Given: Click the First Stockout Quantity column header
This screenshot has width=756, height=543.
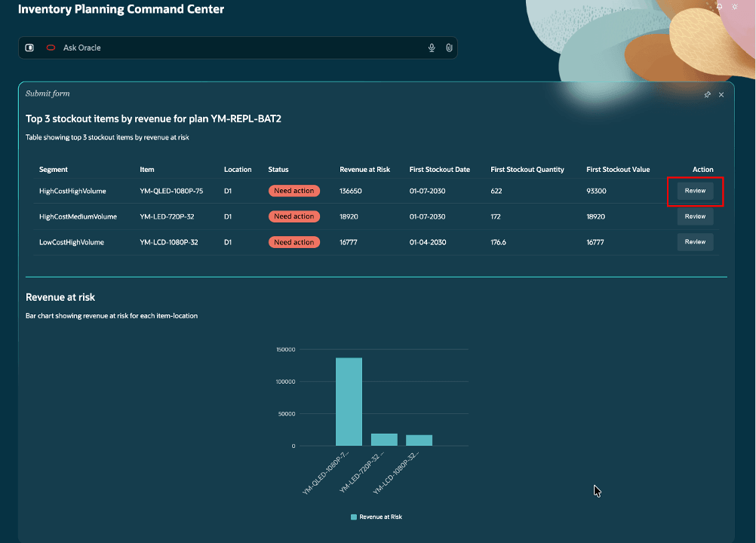Looking at the screenshot, I should click(527, 170).
